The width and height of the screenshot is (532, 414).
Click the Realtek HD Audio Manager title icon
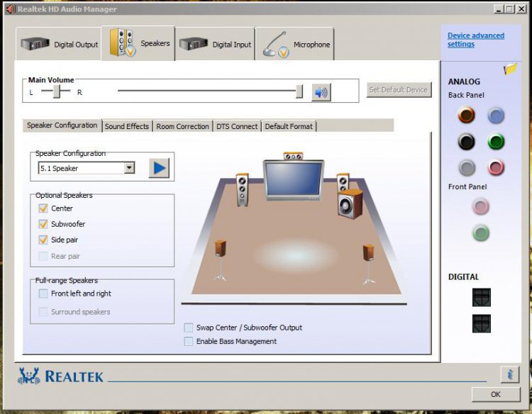click(x=11, y=9)
